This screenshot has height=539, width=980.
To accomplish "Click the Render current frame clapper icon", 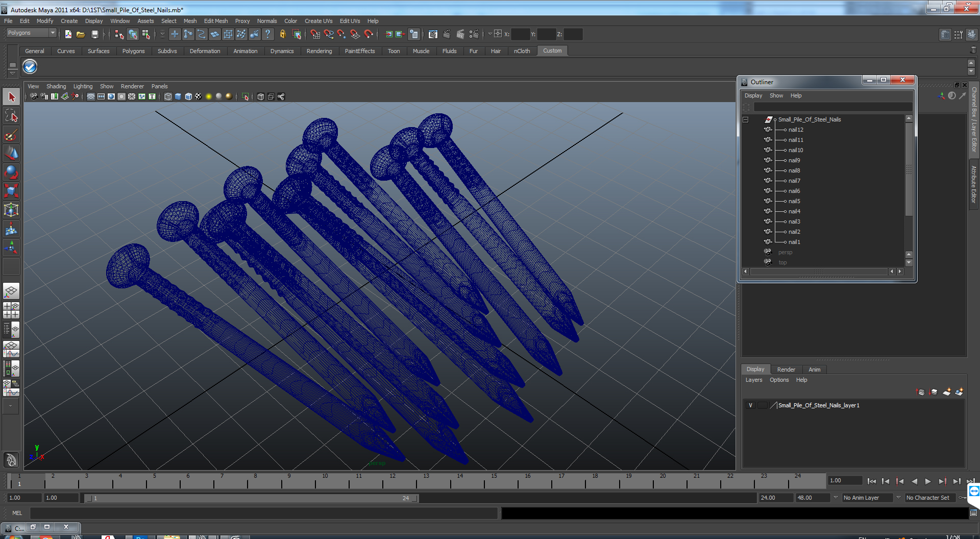I will click(447, 34).
